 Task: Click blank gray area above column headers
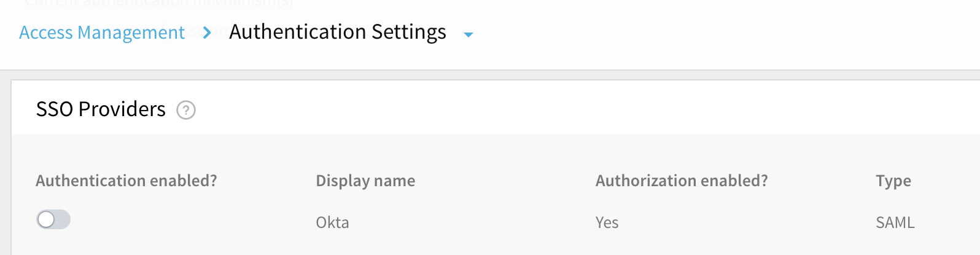pos(491,152)
